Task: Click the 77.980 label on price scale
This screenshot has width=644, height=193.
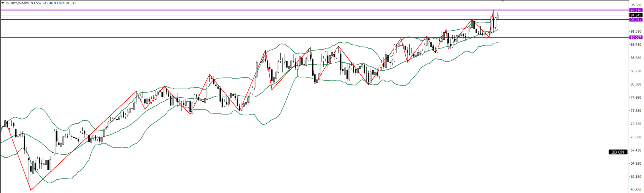Action: (x=636, y=98)
